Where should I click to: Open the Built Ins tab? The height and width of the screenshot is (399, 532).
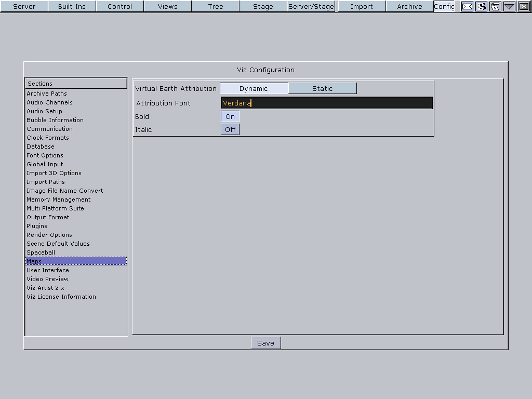tap(72, 7)
